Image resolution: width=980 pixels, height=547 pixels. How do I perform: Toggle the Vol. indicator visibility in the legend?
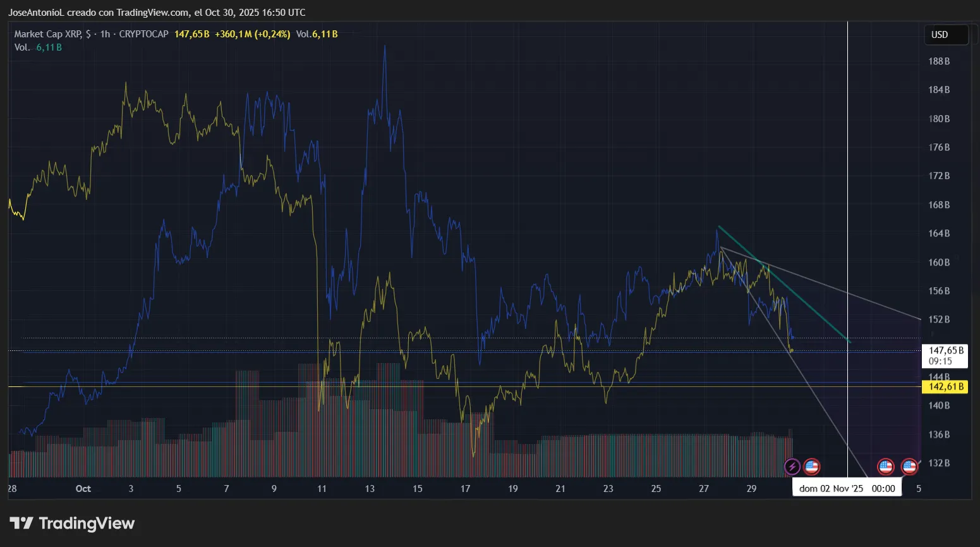tap(21, 47)
